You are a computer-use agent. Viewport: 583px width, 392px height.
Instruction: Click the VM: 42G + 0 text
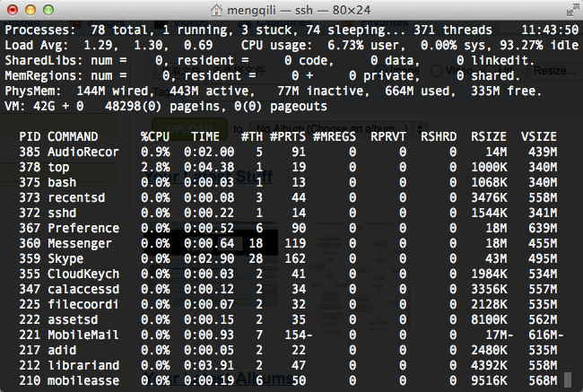click(44, 107)
